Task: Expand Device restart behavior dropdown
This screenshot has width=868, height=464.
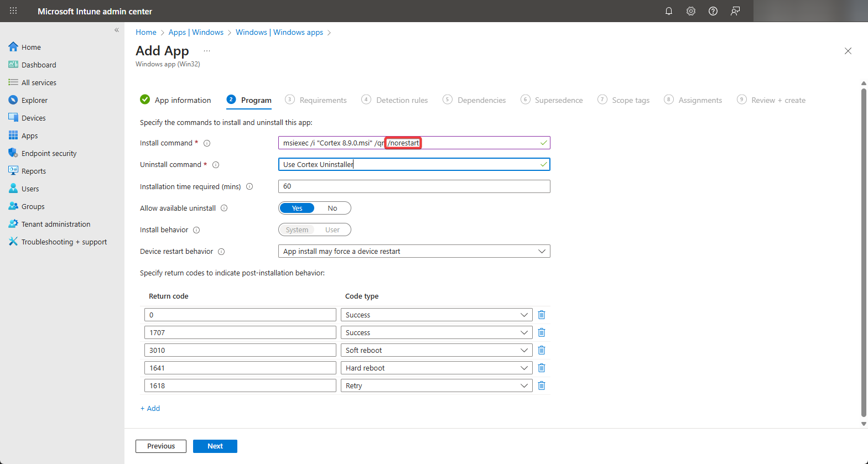Action: coord(414,251)
